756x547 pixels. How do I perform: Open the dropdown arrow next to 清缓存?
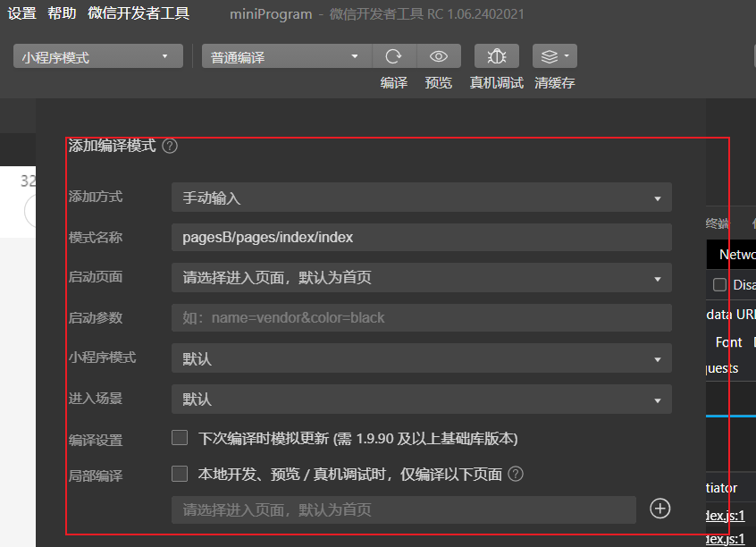pos(567,55)
